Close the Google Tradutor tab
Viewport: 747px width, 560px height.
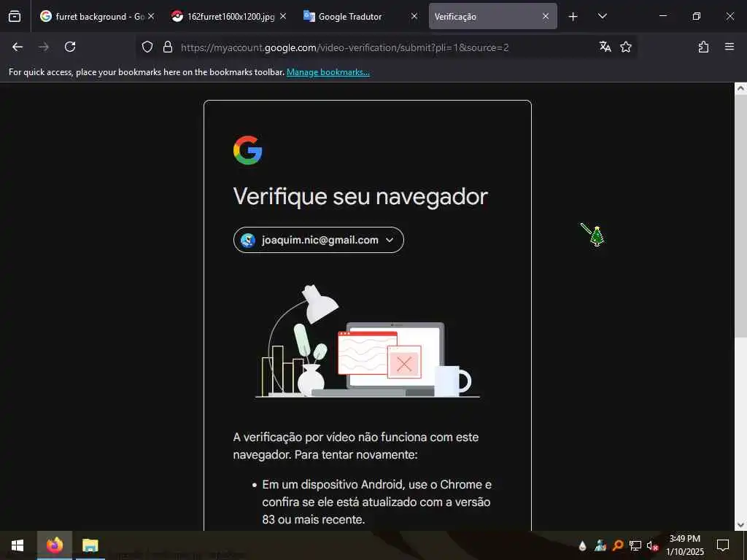[414, 16]
